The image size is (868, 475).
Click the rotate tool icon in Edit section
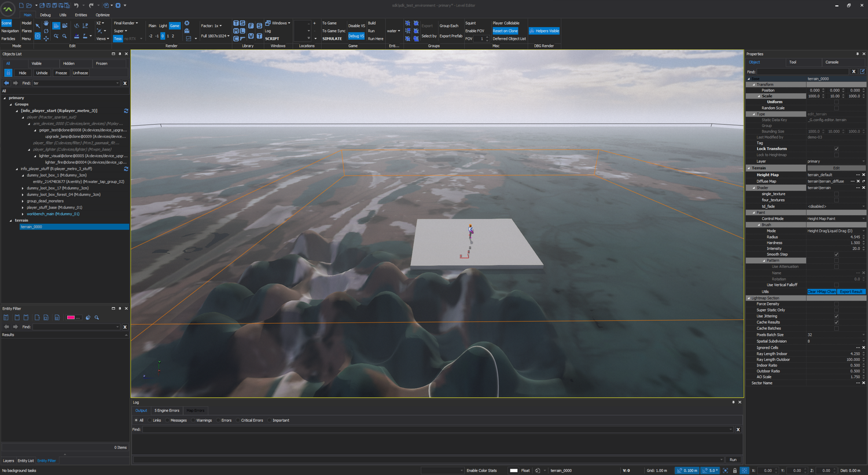click(x=46, y=31)
